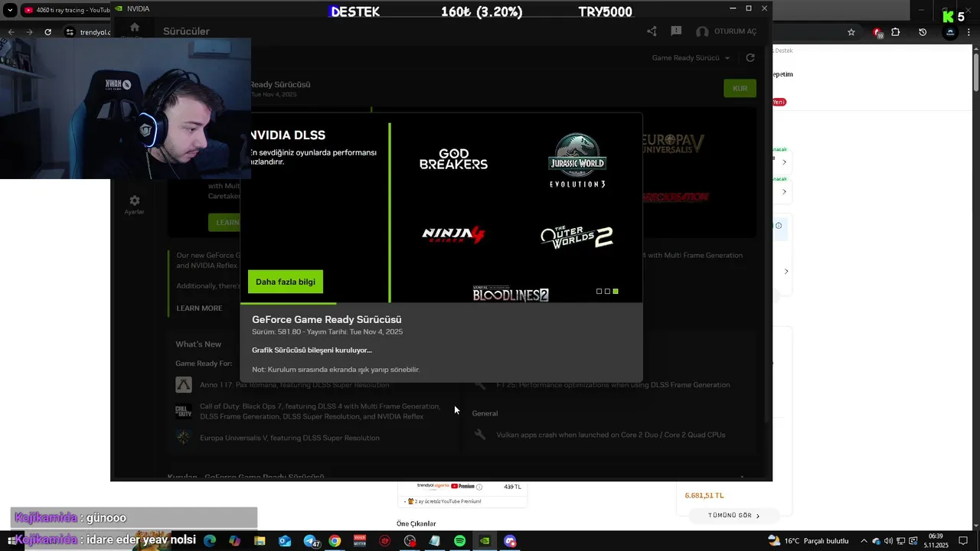Expand the second chevron on Trendyol sidebar
Screen dimensions: 980x551
pyautogui.click(x=784, y=191)
